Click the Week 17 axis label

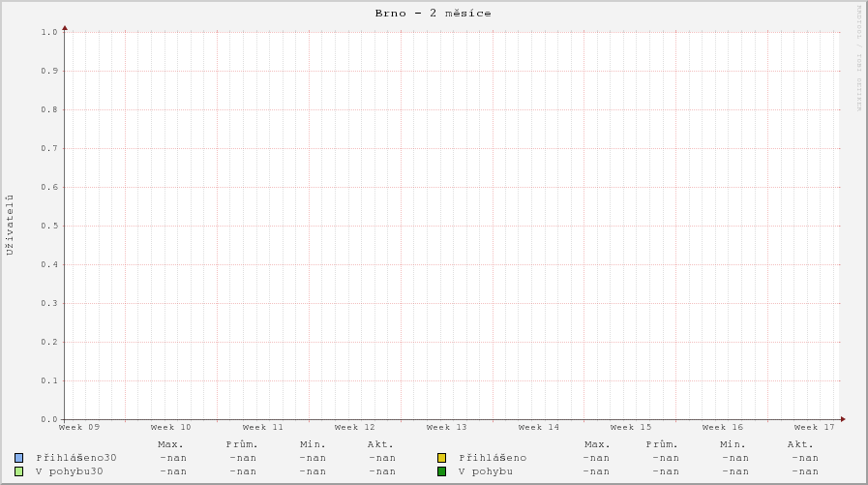[x=814, y=427]
